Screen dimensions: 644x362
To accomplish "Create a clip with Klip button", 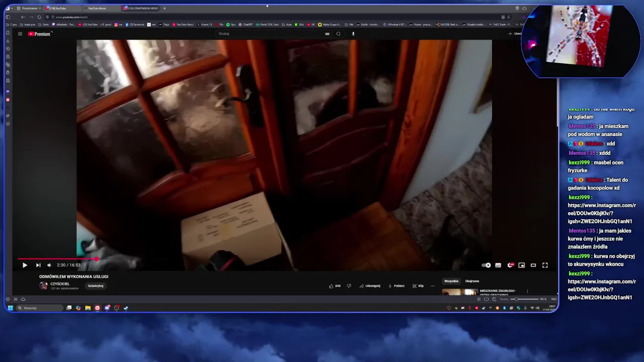I will point(418,286).
